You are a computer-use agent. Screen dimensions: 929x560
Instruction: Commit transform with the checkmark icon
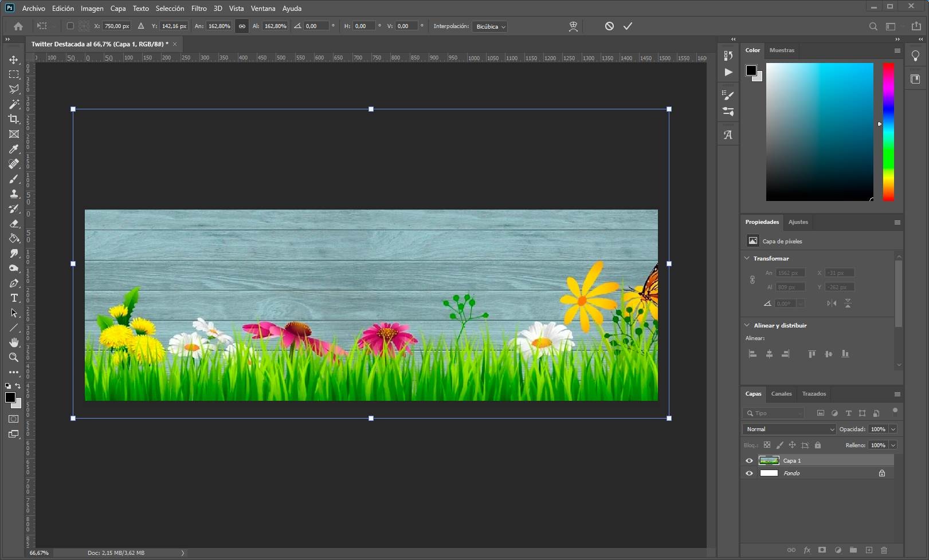(x=628, y=26)
